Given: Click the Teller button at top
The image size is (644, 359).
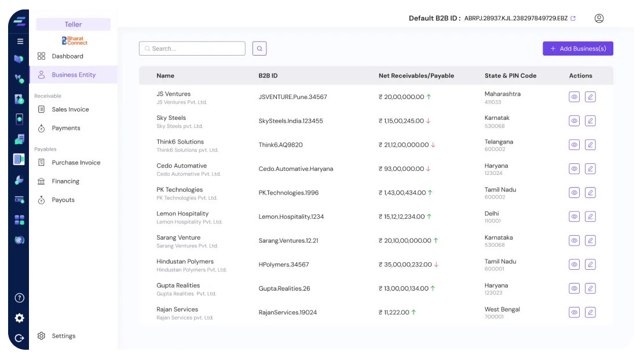Looking at the screenshot, I should [x=73, y=24].
